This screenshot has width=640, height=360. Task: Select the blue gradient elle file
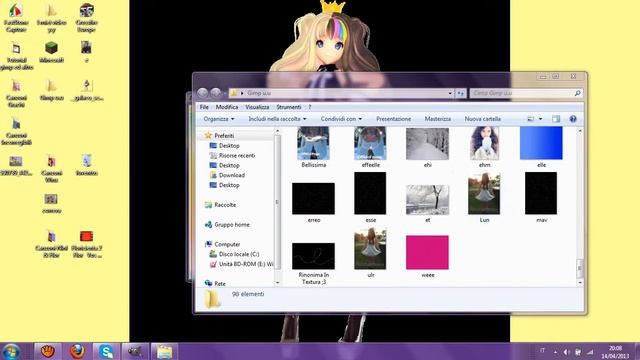click(541, 147)
